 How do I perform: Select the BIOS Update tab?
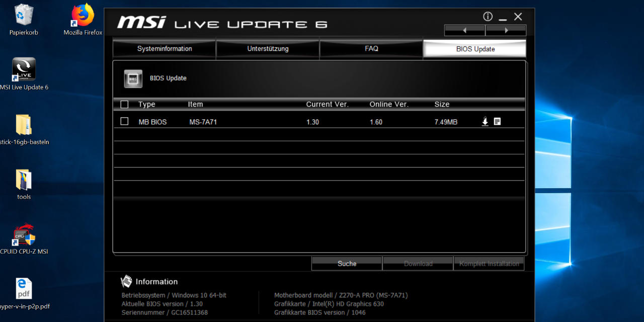click(475, 49)
